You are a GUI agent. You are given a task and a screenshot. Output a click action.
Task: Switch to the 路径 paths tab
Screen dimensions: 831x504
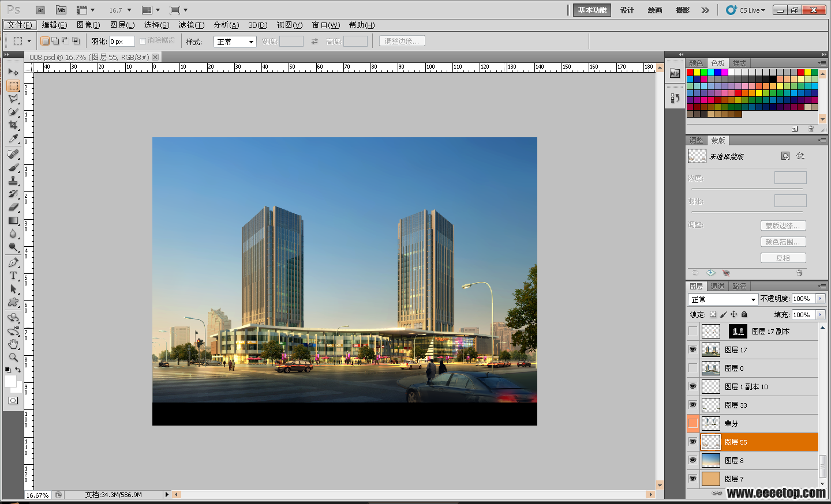tap(739, 286)
